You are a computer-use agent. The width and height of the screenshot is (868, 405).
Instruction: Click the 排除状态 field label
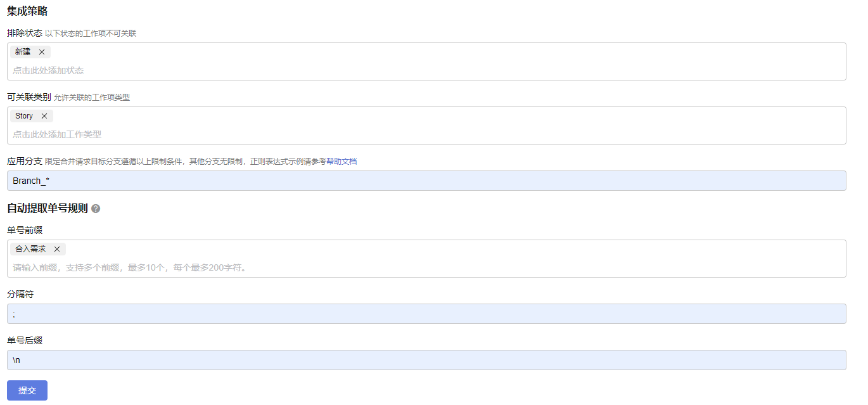[25, 33]
